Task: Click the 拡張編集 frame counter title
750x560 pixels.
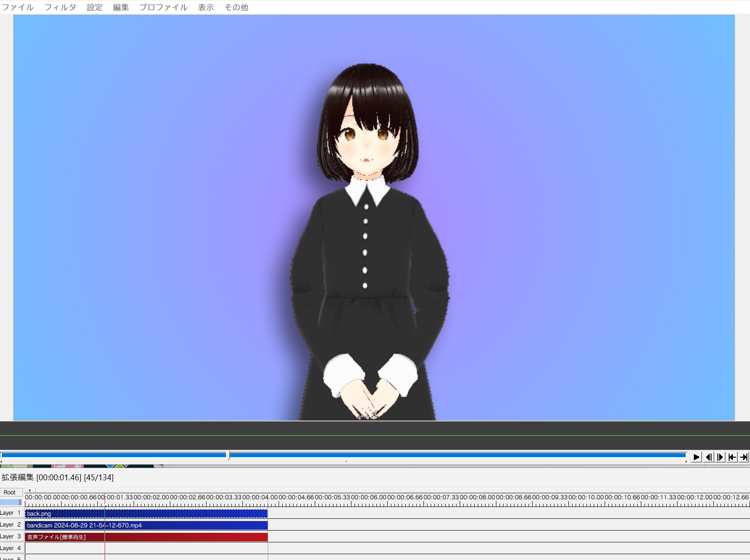Action: click(x=58, y=478)
